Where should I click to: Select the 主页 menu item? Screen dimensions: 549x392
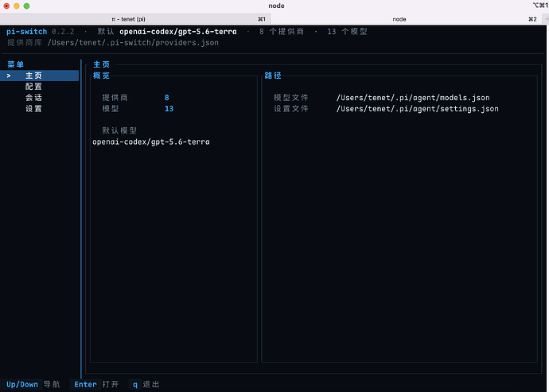point(39,76)
